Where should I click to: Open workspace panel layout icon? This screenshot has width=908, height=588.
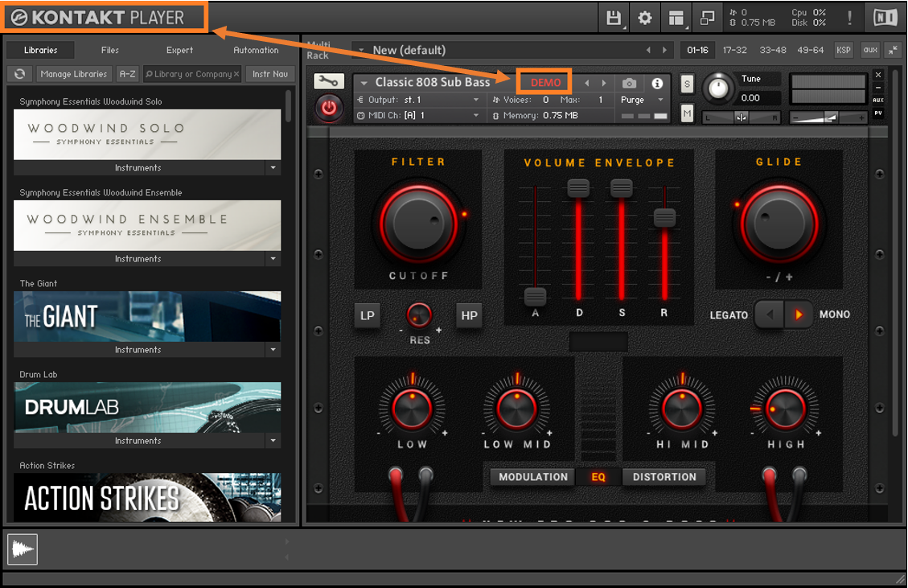[676, 18]
